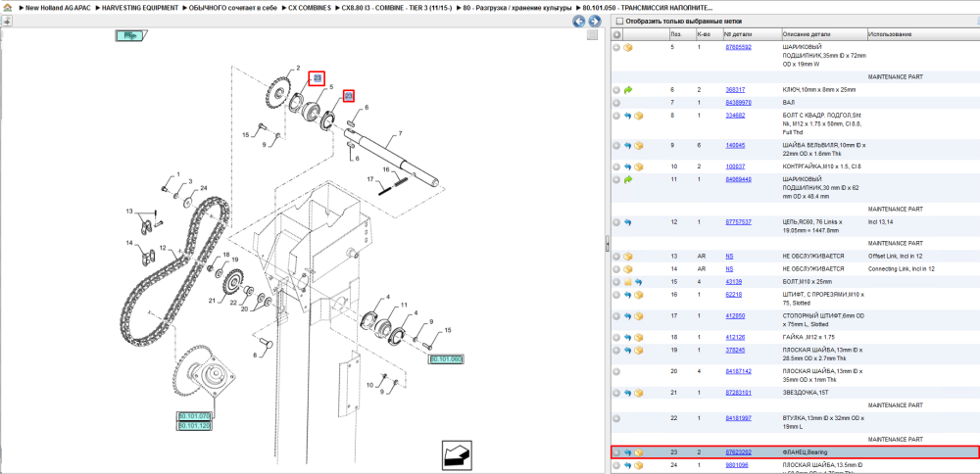Open the NS link for position 13
This screenshot has height=474, width=980.
729,257
